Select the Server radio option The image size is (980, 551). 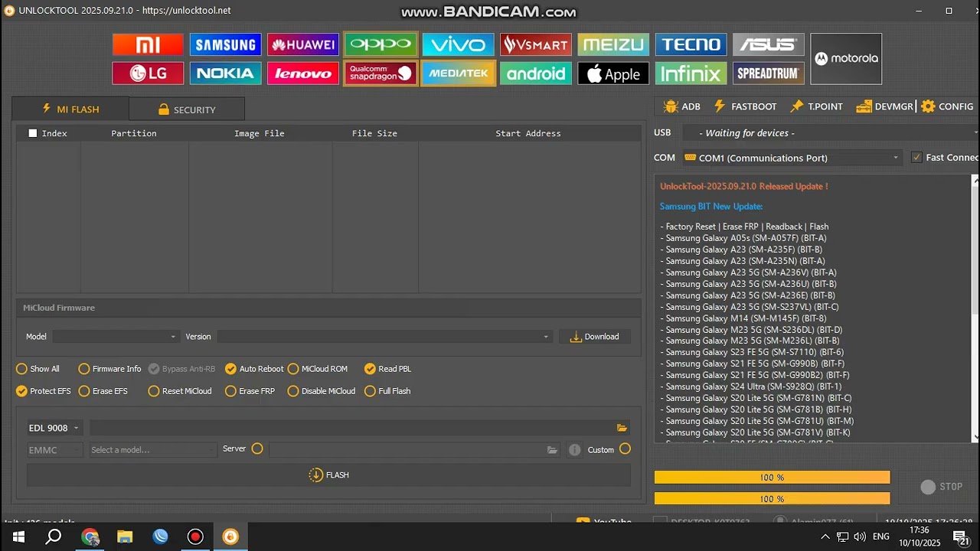coord(257,448)
